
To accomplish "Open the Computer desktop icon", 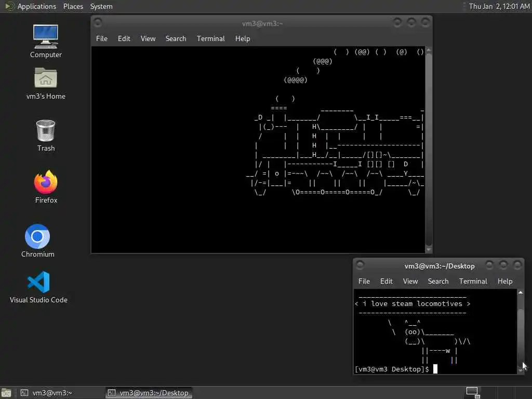I will point(46,42).
